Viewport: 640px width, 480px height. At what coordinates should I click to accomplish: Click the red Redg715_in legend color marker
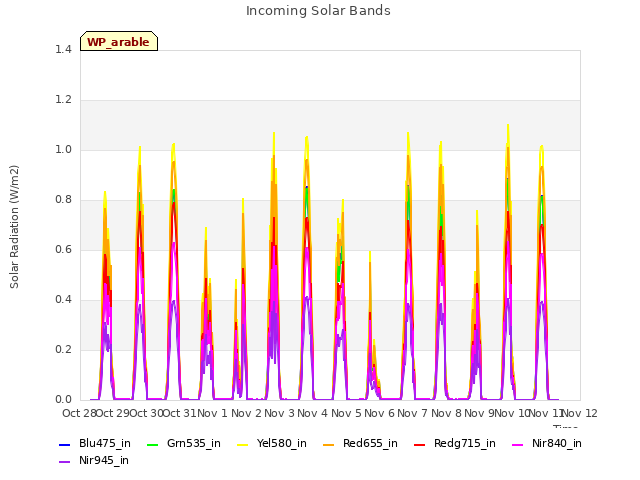point(420,444)
